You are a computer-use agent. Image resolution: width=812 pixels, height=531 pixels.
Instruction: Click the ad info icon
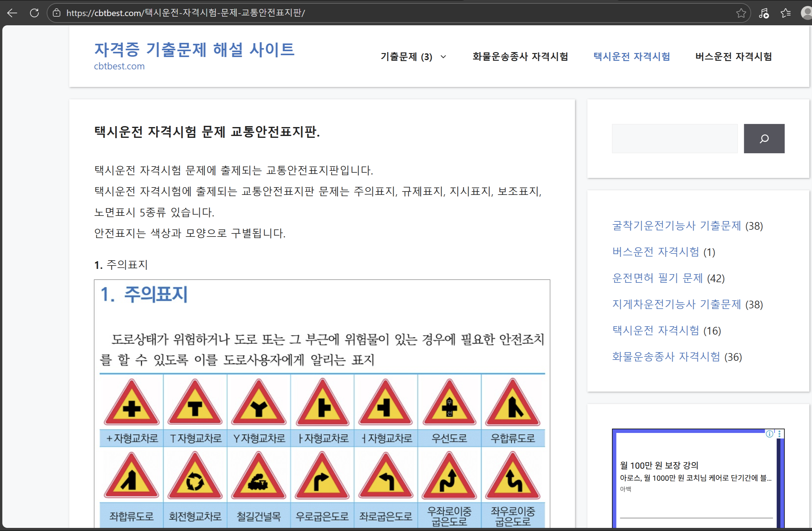point(769,434)
